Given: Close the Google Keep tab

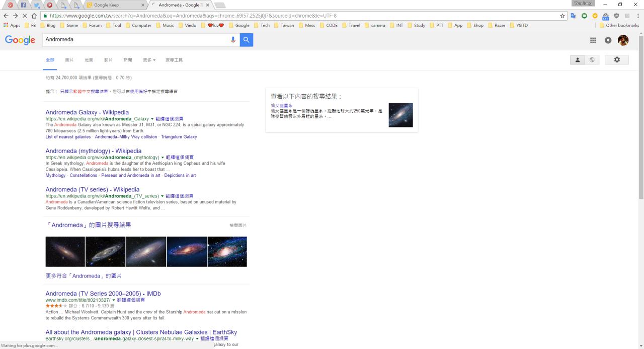Looking at the screenshot, I should [143, 5].
